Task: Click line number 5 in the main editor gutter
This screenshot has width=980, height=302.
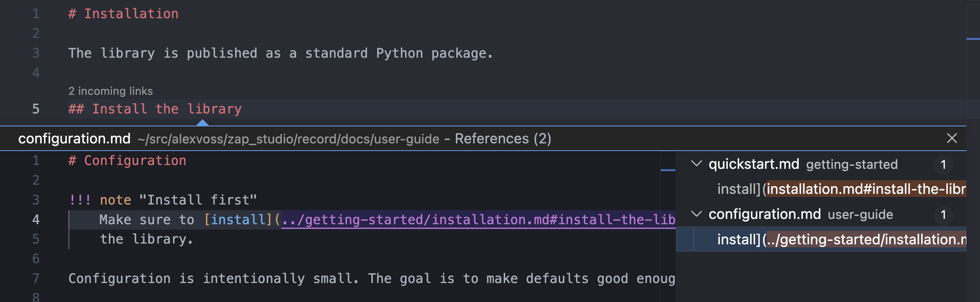Action: (x=36, y=109)
